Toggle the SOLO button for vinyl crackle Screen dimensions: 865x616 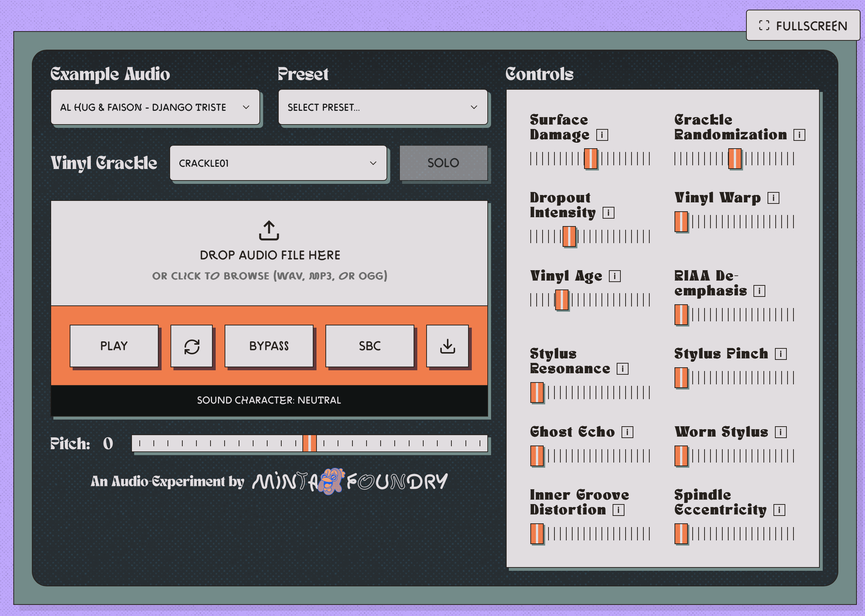(443, 163)
